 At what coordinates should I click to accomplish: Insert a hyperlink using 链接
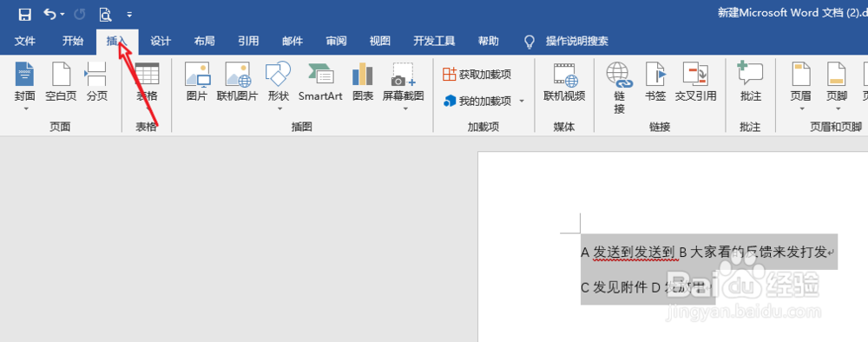[x=620, y=88]
